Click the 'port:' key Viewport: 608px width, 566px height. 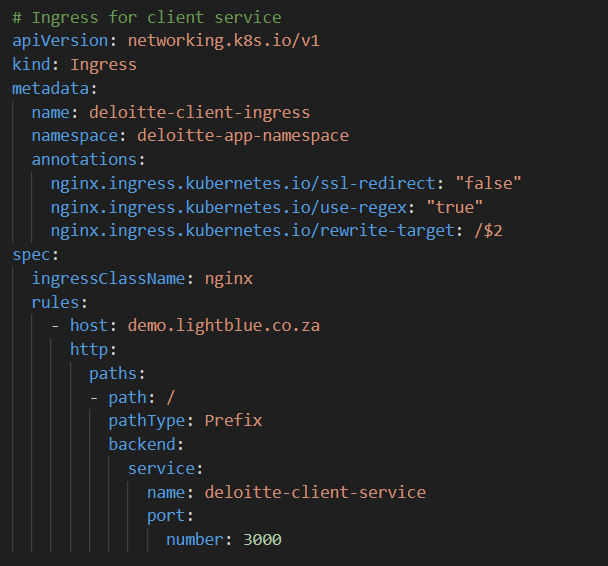[170, 517]
